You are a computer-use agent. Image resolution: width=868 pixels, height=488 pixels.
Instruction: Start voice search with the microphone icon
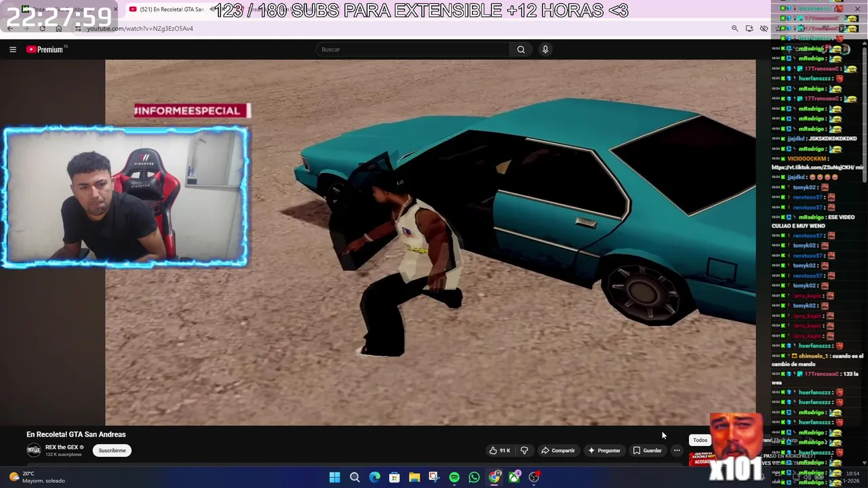pos(545,49)
